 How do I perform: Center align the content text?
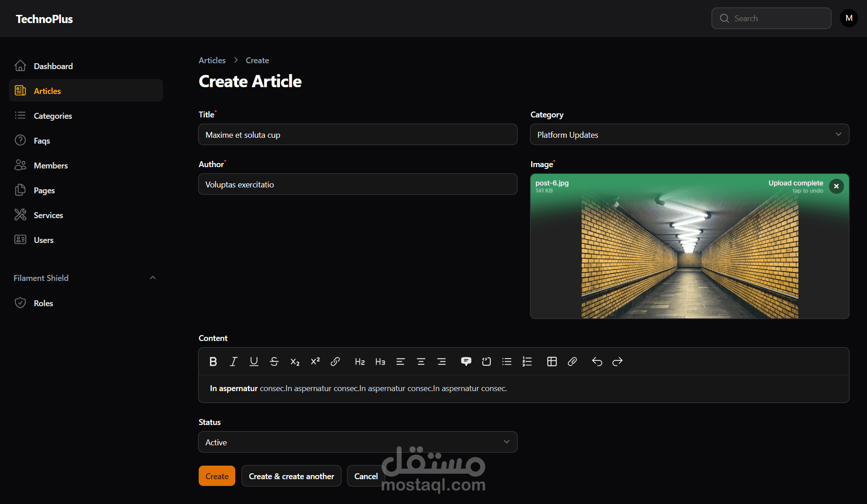click(421, 361)
